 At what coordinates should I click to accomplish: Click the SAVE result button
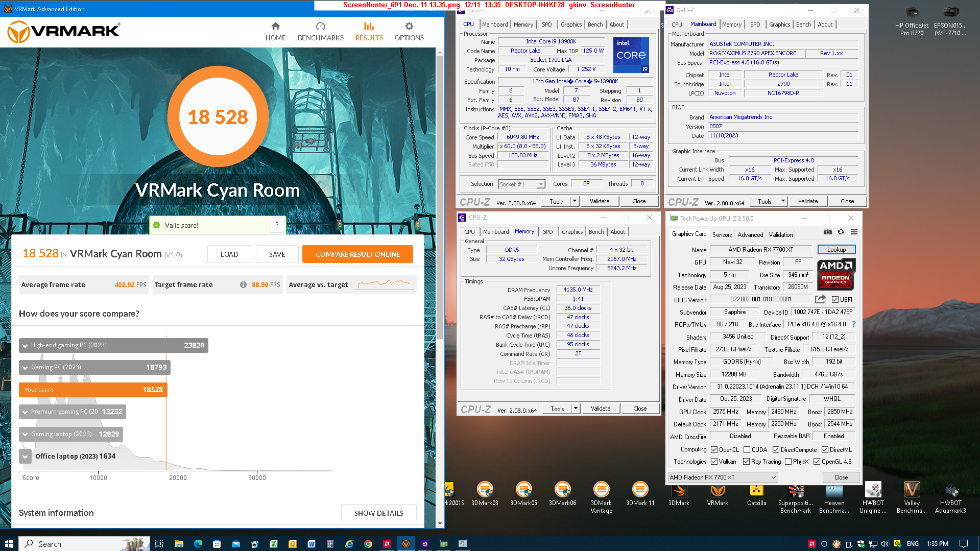click(x=277, y=254)
